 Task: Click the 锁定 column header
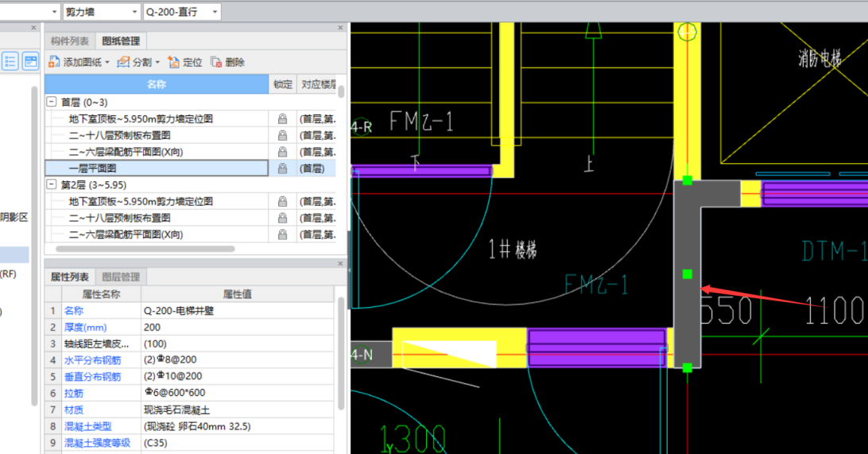(x=283, y=84)
